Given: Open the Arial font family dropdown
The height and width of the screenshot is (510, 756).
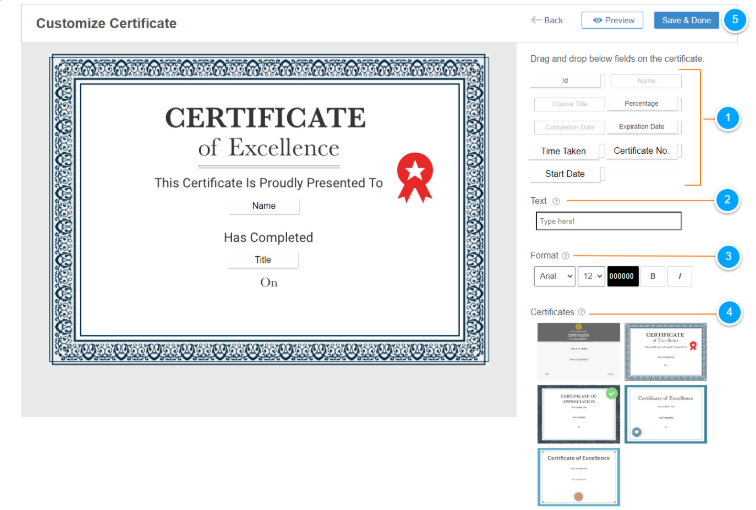Looking at the screenshot, I should 555,276.
